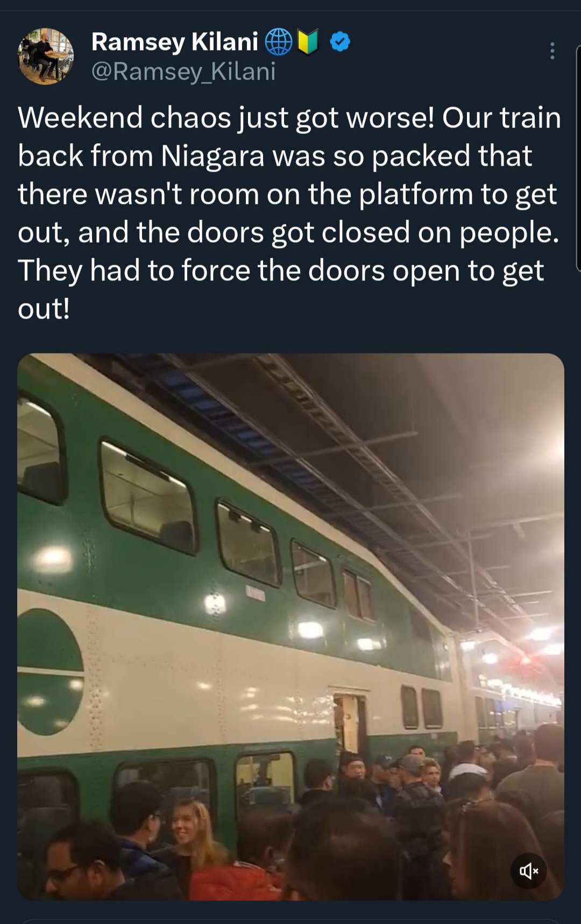Click the green and yellow beginner badge emoji
Image resolution: width=581 pixels, height=924 pixels.
pyautogui.click(x=308, y=42)
